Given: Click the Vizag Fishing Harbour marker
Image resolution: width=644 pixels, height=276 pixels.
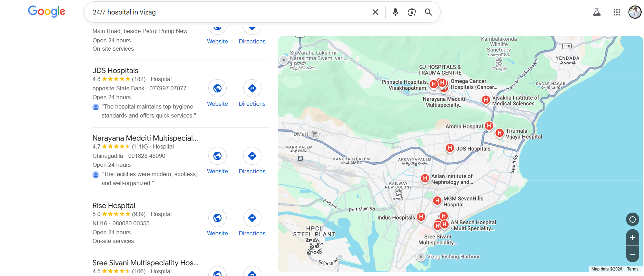Looking at the screenshot, I should pyautogui.click(x=421, y=257).
